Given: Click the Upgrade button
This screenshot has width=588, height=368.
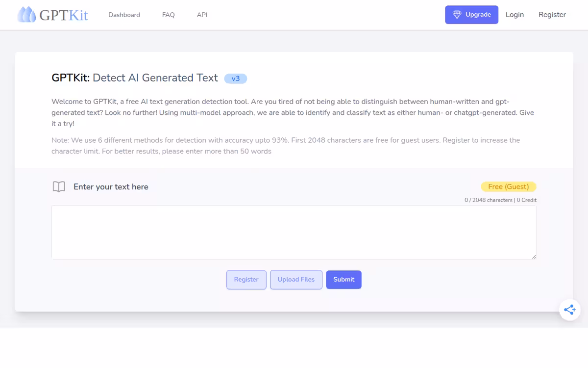Looking at the screenshot, I should pyautogui.click(x=471, y=15).
